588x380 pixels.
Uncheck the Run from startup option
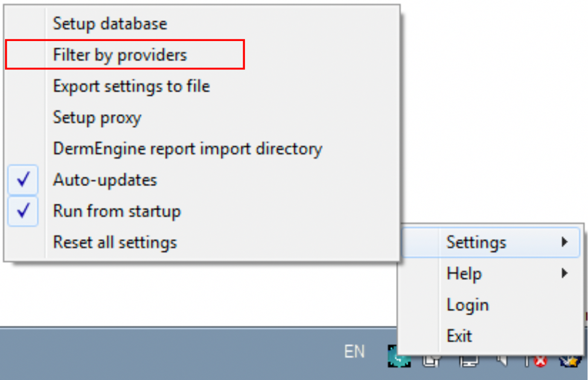pyautogui.click(x=24, y=211)
